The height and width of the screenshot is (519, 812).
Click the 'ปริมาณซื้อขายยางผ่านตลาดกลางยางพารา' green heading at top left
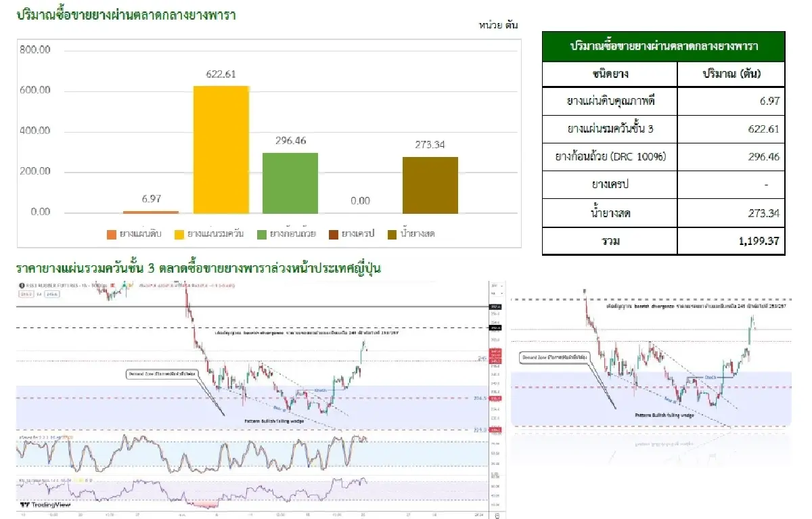tap(127, 14)
